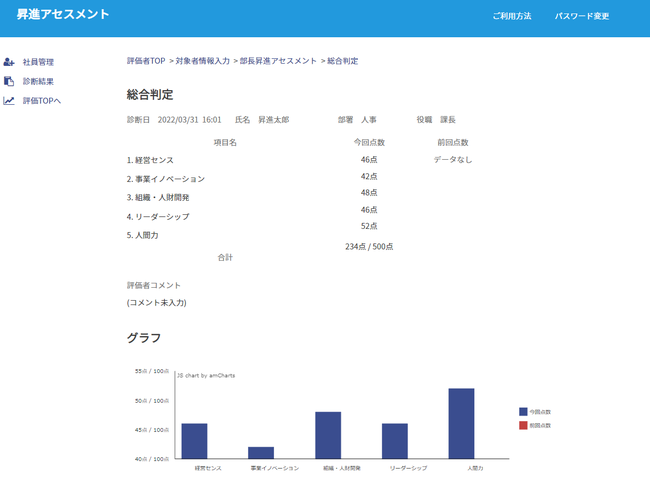This screenshot has height=489, width=650.
Task: Open the ご利用方法 help link
Action: pos(511,16)
